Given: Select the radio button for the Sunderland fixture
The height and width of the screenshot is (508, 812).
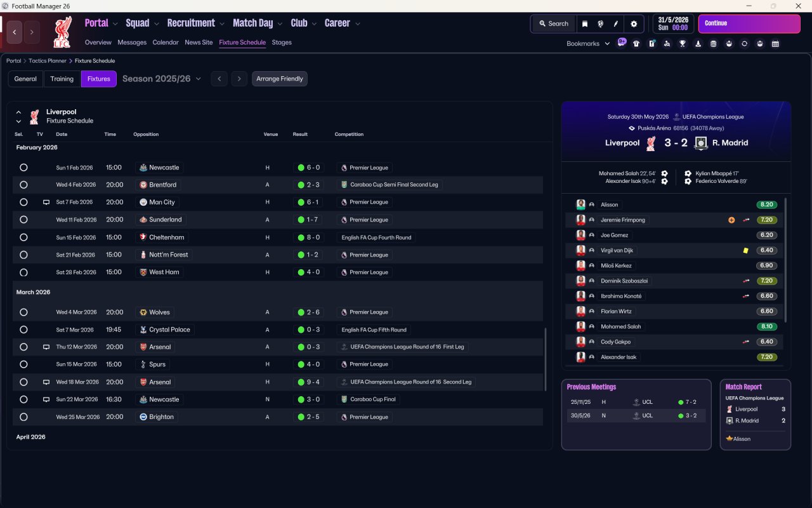Looking at the screenshot, I should [x=23, y=220].
